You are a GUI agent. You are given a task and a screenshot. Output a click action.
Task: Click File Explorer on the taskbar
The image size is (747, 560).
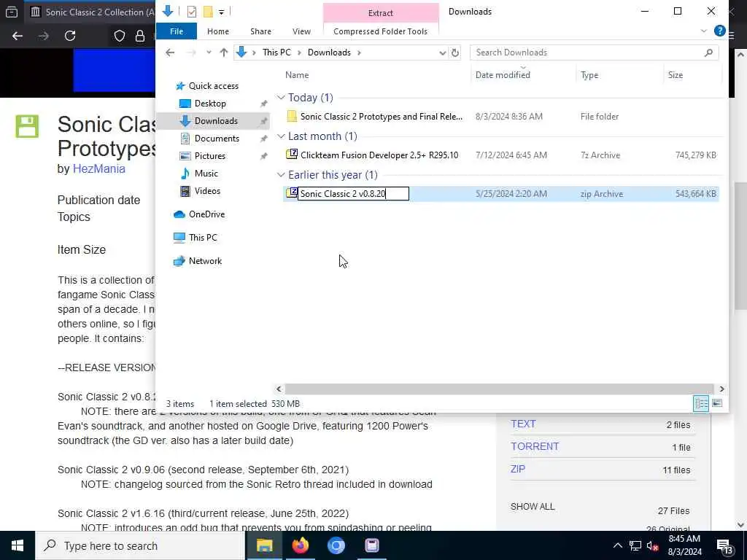click(264, 545)
